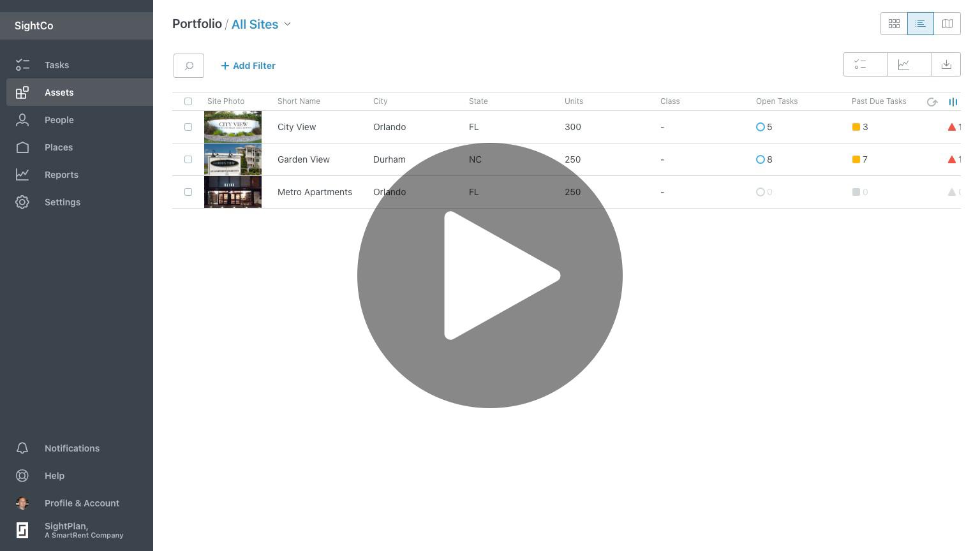Tick the Garden View row checkbox
Screen dimensions: 980x551
(188, 159)
